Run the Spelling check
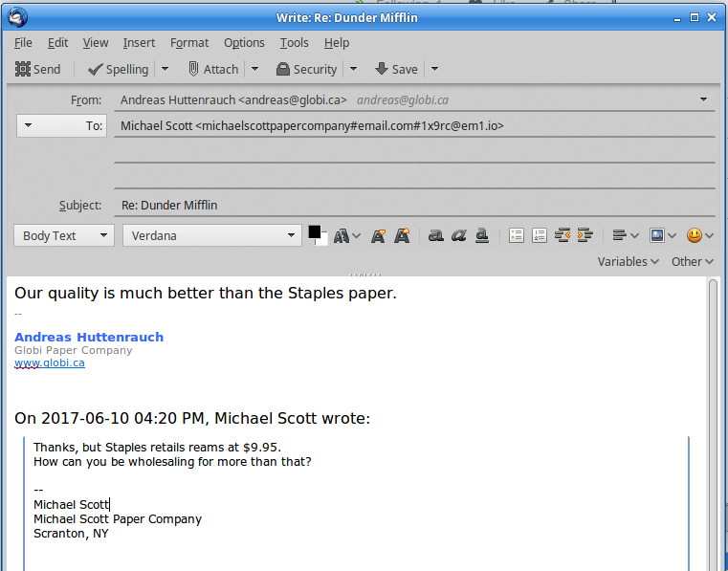728x571 pixels. pos(119,69)
